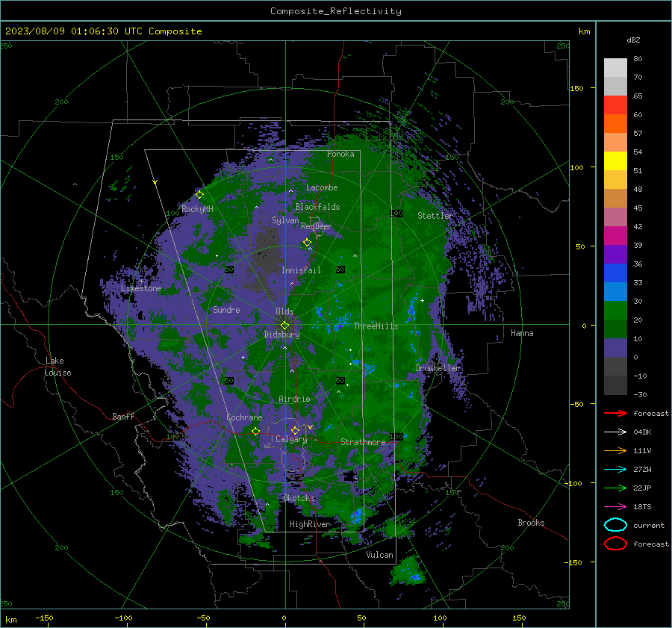Click the Sylvan label
Screen dimensions: 672x628
[285, 220]
